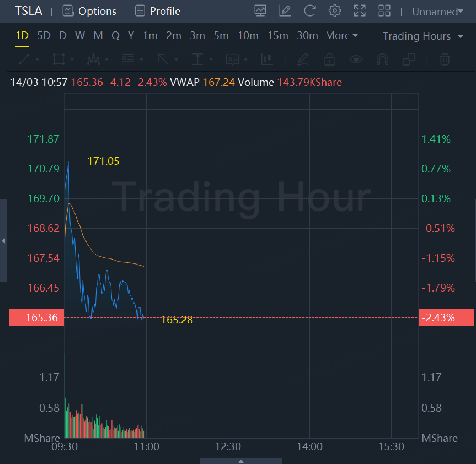Switch to the 5D timeframe

(x=44, y=36)
